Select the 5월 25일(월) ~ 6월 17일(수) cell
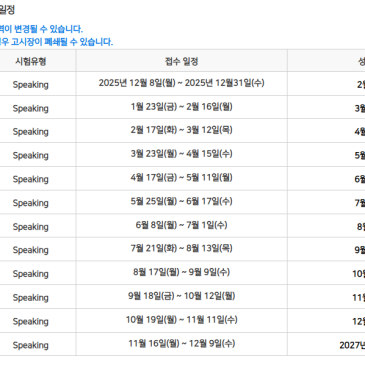Image resolution: width=365 pixels, height=365 pixels. click(182, 202)
